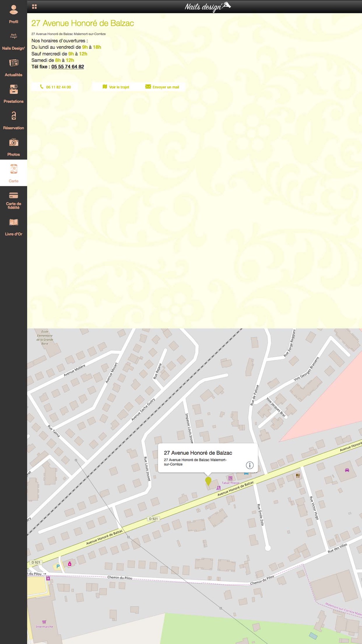Click the info icon in map popup
Image resolution: width=362 pixels, height=644 pixels.
click(250, 465)
